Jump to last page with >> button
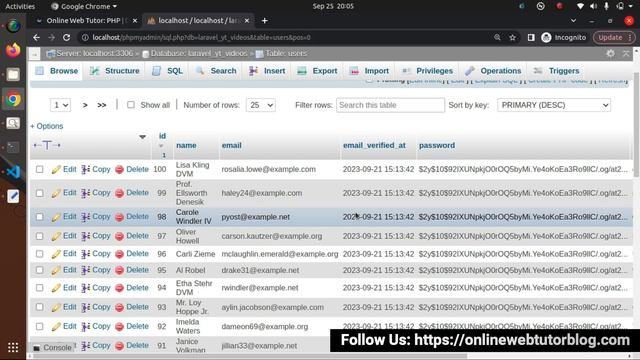The width and height of the screenshot is (640, 360). point(102,105)
